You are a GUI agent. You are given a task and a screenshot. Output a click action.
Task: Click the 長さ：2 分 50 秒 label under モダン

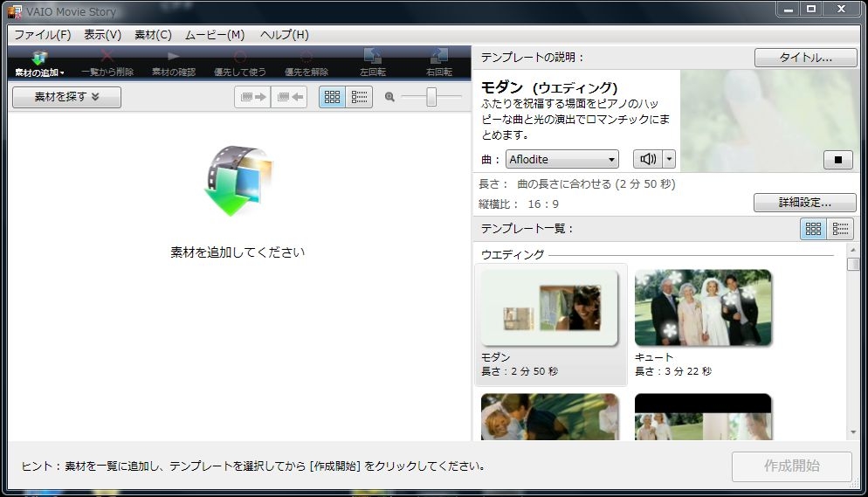520,371
